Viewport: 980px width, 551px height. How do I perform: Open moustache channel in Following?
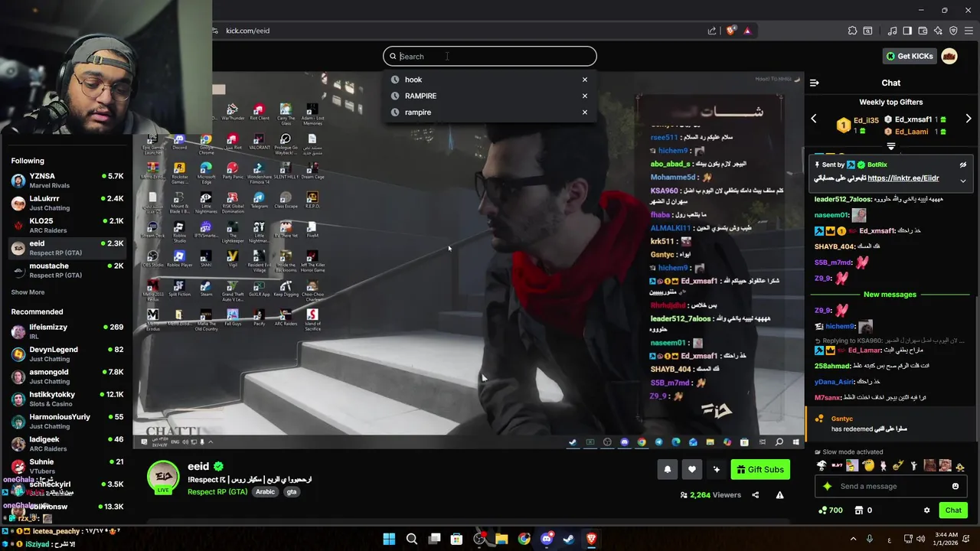(67, 270)
